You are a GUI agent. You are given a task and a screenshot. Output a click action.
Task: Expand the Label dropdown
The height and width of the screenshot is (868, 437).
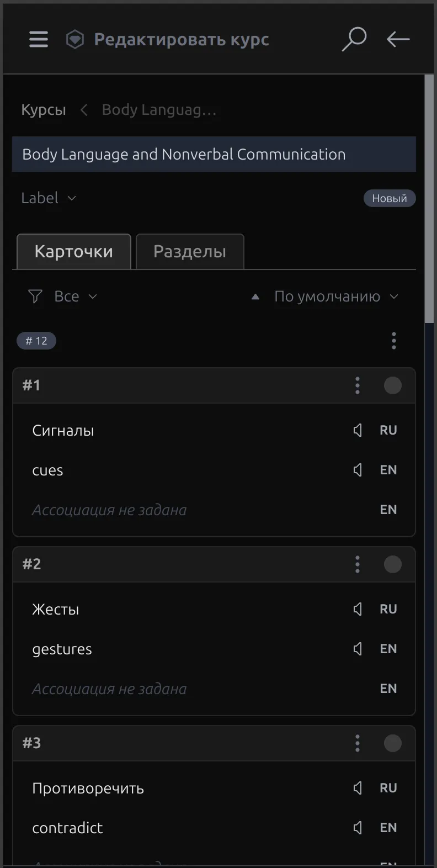click(x=49, y=198)
